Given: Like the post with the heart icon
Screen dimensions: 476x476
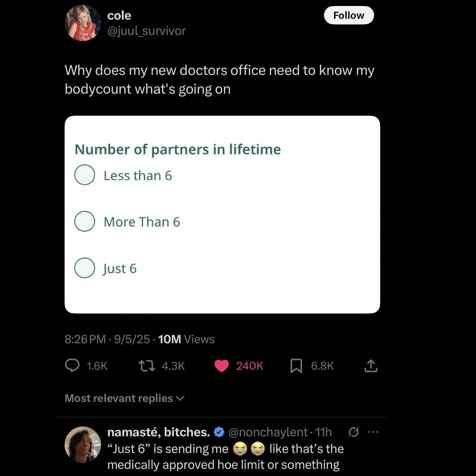Looking at the screenshot, I should tap(222, 366).
